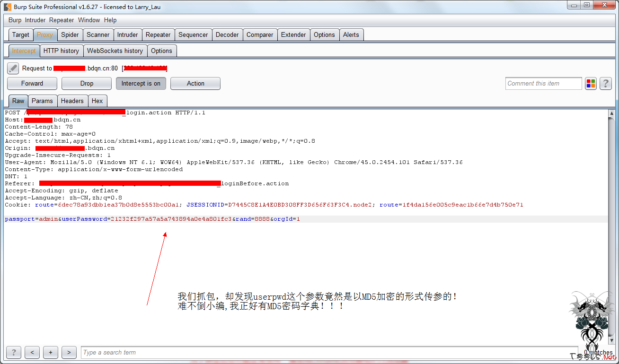The width and height of the screenshot is (619, 364).
Task: Click the Cache-Control: max-age=0 line
Action: coord(50,134)
